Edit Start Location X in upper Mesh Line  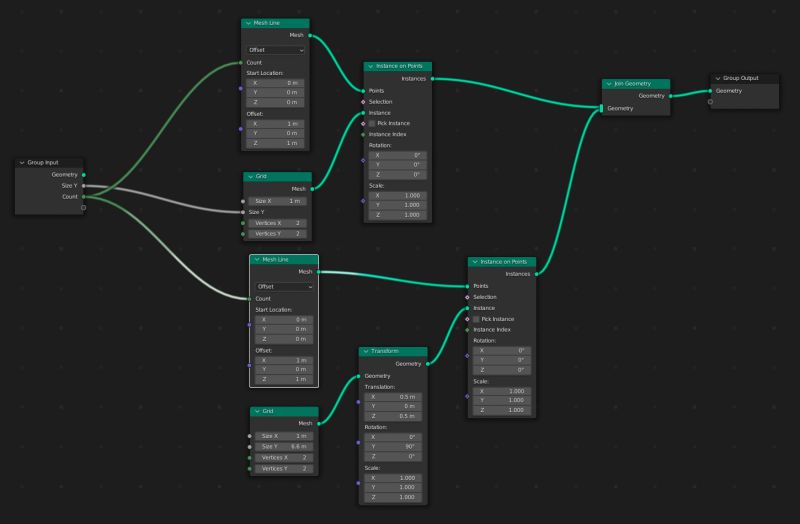point(276,83)
